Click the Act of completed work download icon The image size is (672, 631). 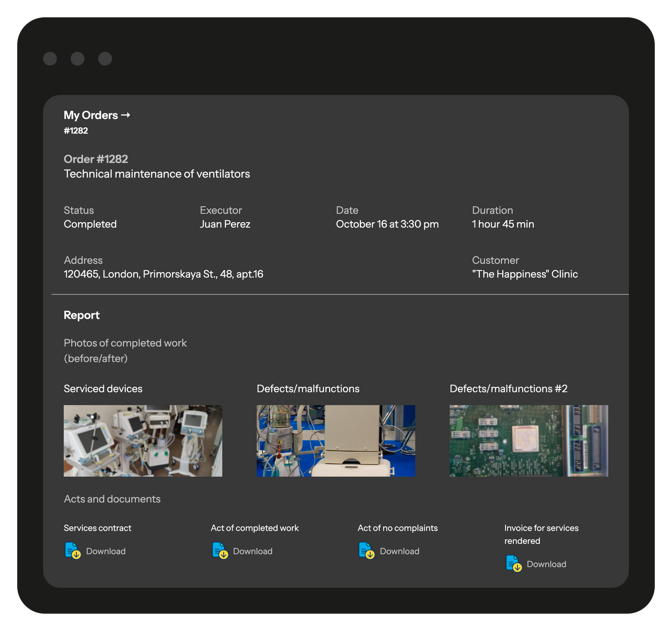pyautogui.click(x=220, y=550)
